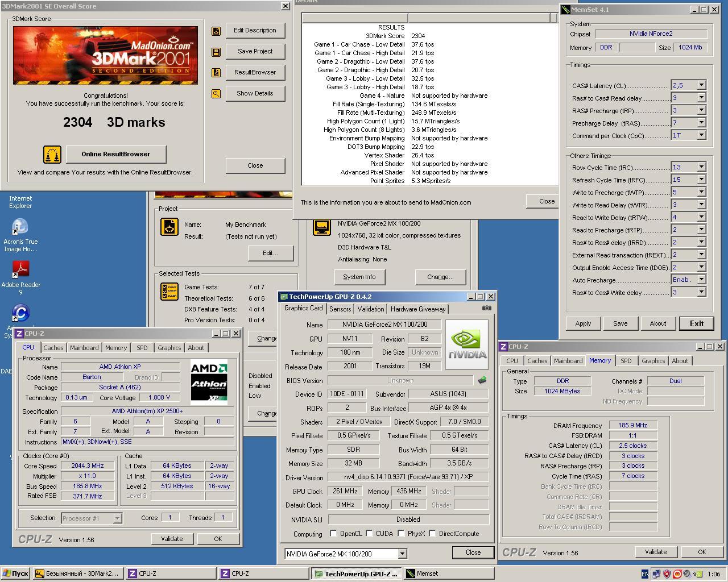Click the Project section icon in 3DMark
The height and width of the screenshot is (582, 728).
tap(169, 227)
